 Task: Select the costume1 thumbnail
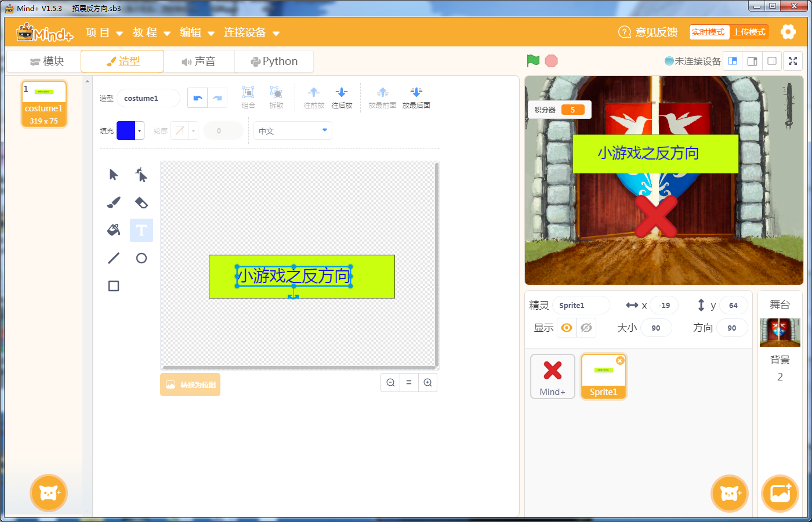pyautogui.click(x=44, y=104)
